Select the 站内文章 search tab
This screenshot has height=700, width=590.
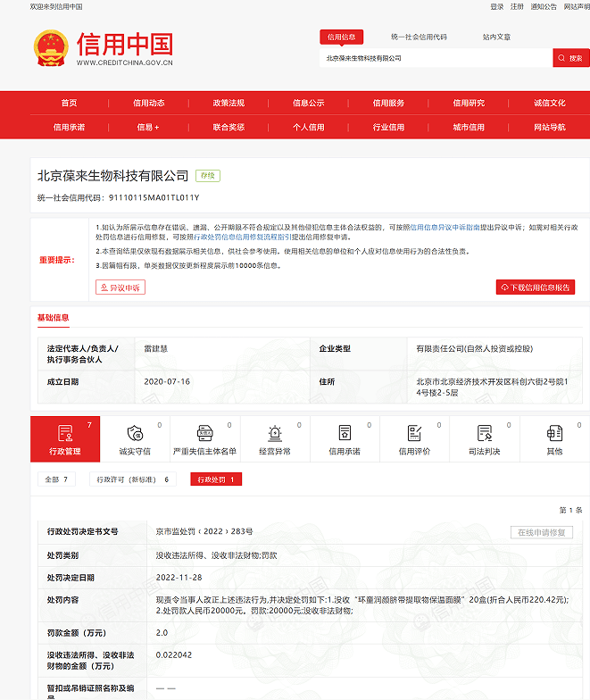(496, 37)
